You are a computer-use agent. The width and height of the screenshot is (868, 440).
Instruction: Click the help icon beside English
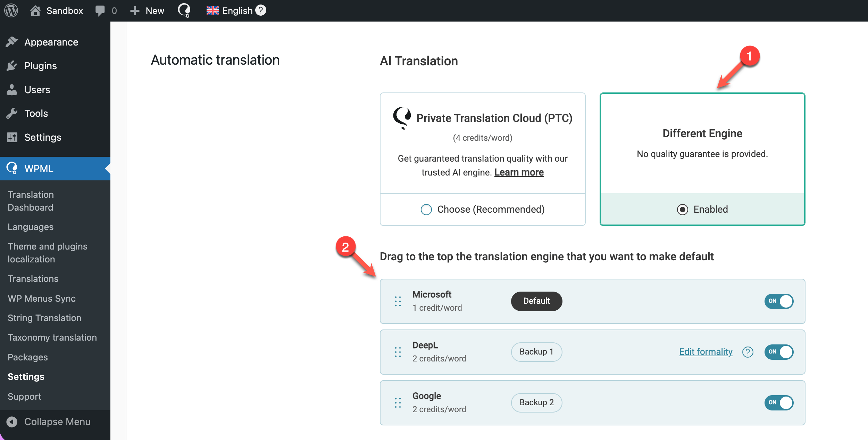coord(261,10)
